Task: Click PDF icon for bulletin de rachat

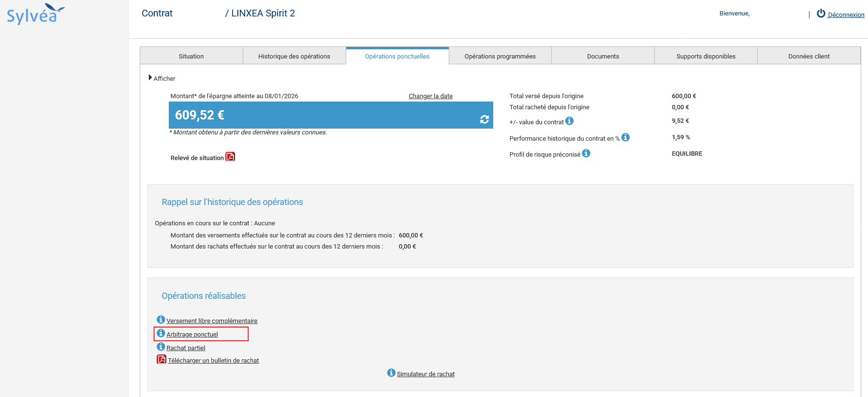Action: [162, 359]
